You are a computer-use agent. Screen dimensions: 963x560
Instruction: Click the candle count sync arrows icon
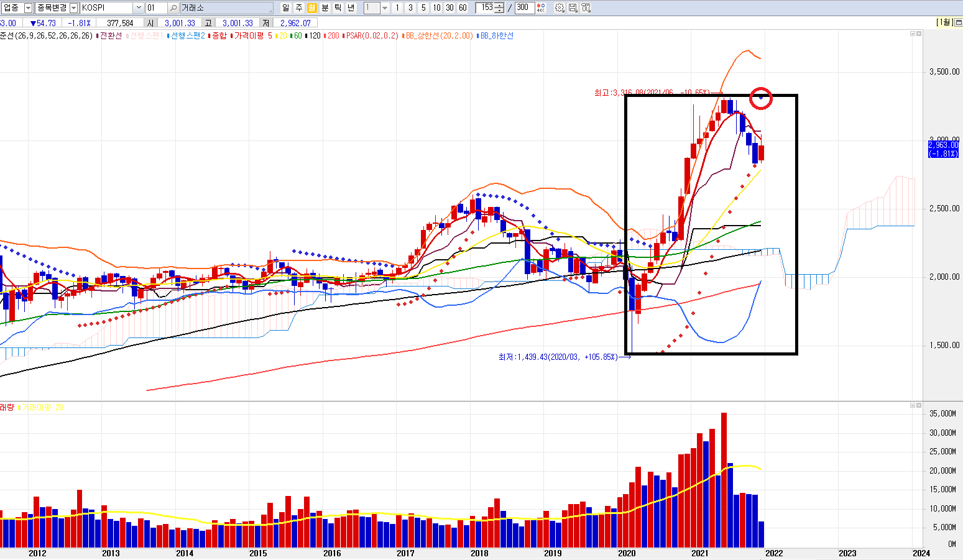point(541,8)
